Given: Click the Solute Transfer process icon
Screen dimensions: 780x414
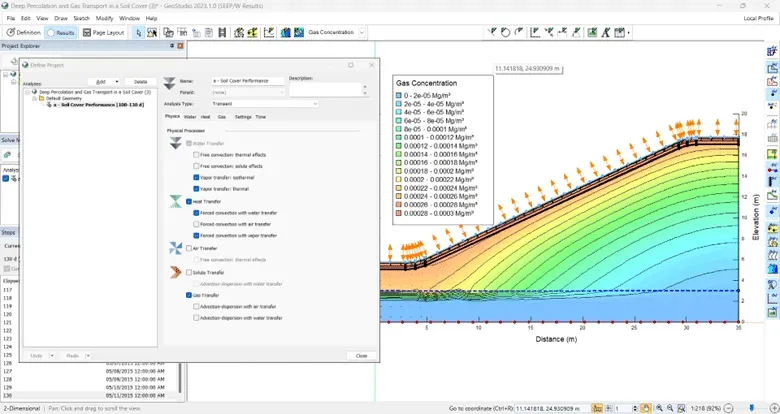Looking at the screenshot, I should [x=176, y=272].
